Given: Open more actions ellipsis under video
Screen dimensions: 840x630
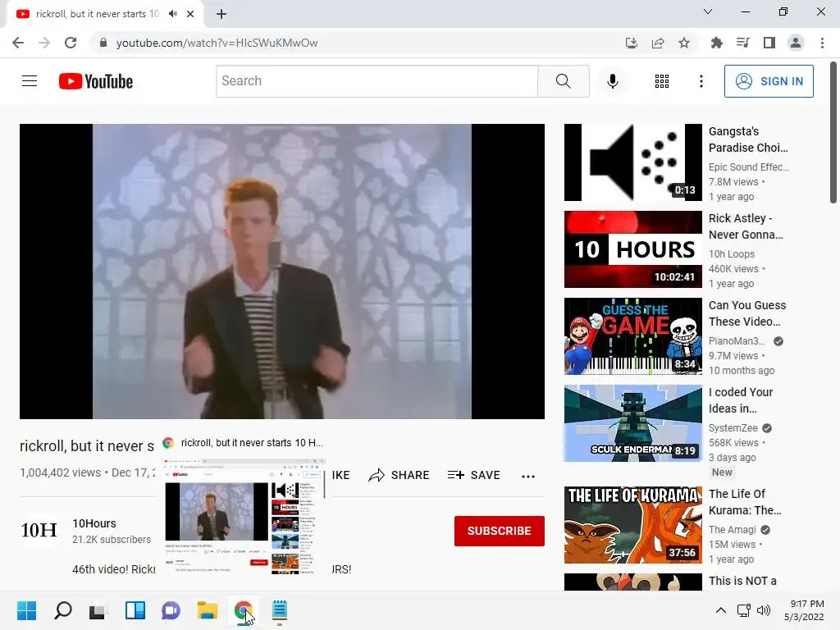Looking at the screenshot, I should (x=528, y=476).
